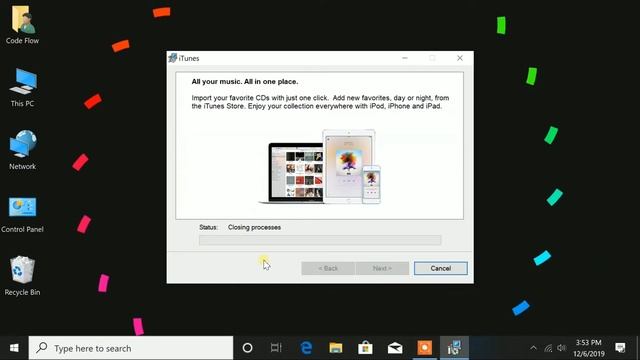Select the Network desktop icon
The image size is (640, 360).
click(22, 150)
